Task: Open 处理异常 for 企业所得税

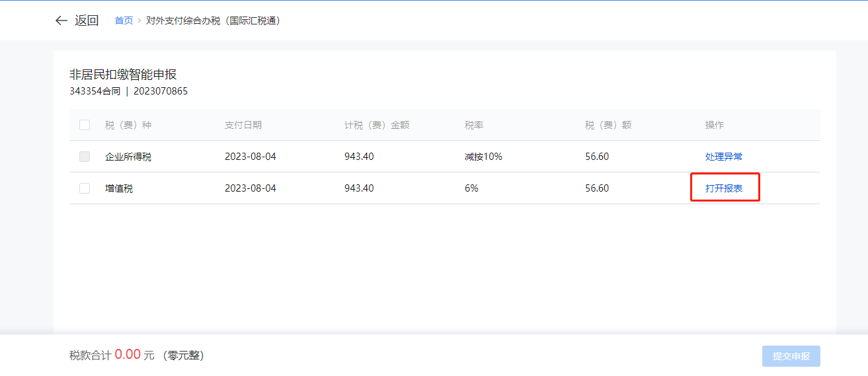Action: 723,157
